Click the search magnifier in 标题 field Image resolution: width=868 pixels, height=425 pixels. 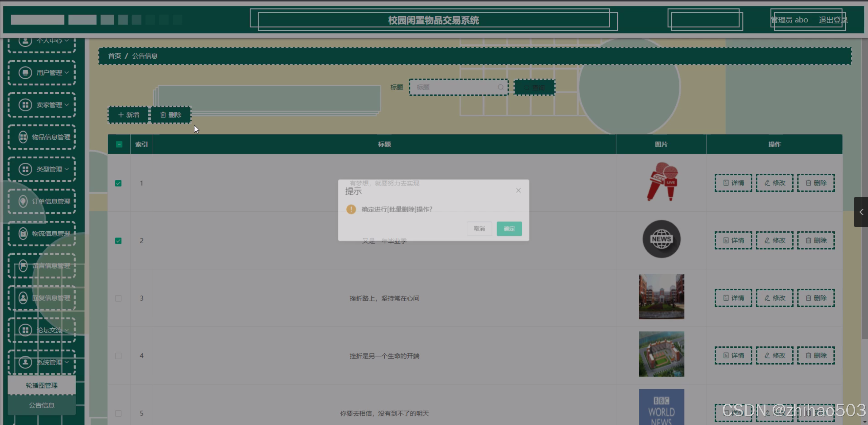pyautogui.click(x=500, y=87)
